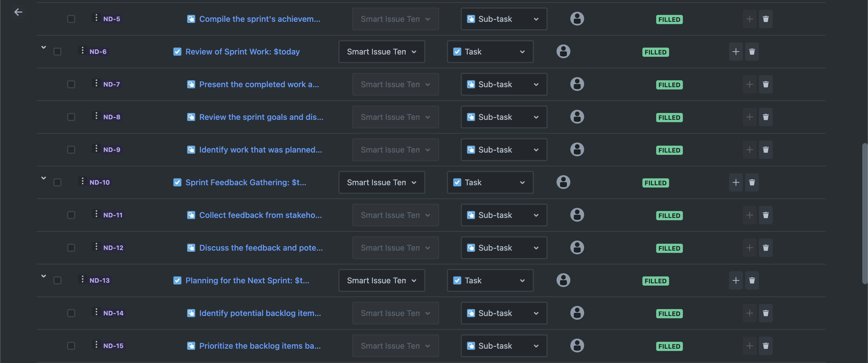The width and height of the screenshot is (868, 363).
Task: Delete the ND-9 sub-task
Action: [766, 149]
